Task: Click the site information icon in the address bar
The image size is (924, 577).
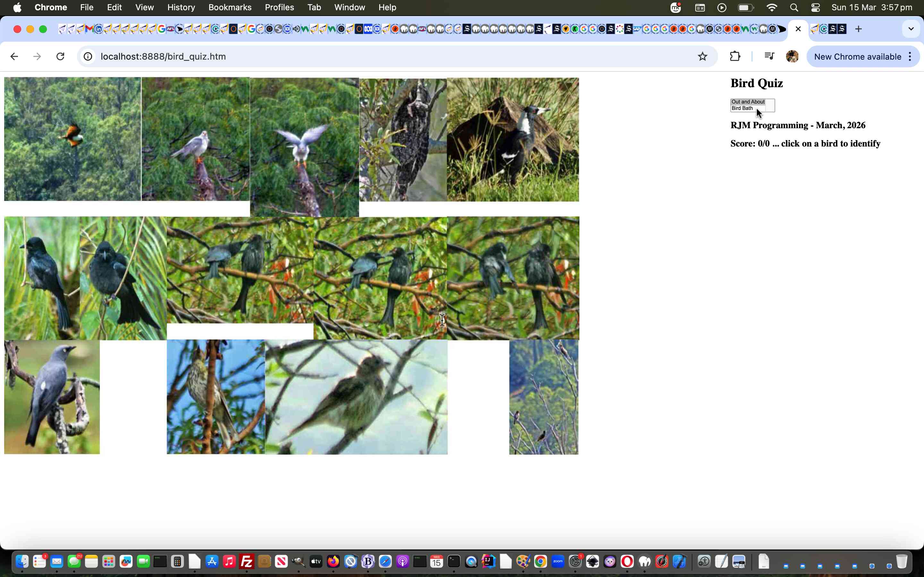Action: pyautogui.click(x=88, y=56)
